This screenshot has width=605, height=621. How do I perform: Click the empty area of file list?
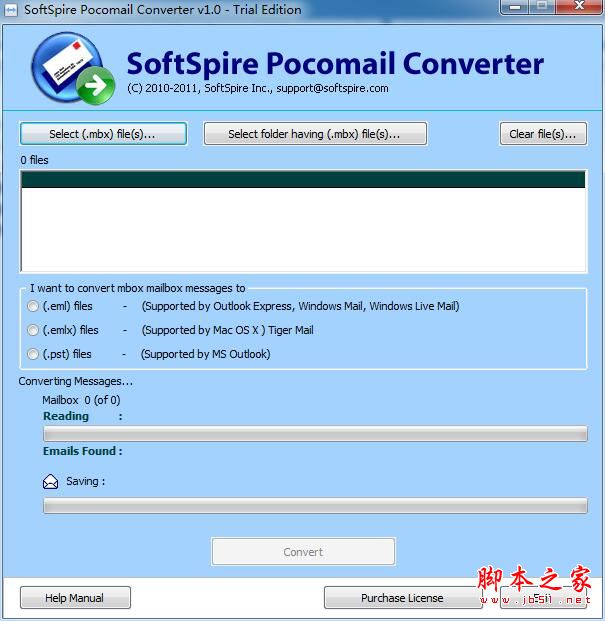pyautogui.click(x=302, y=230)
